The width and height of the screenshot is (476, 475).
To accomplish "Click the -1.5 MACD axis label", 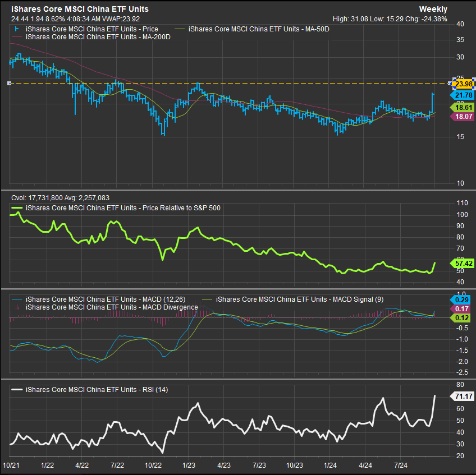I will [x=462, y=351].
